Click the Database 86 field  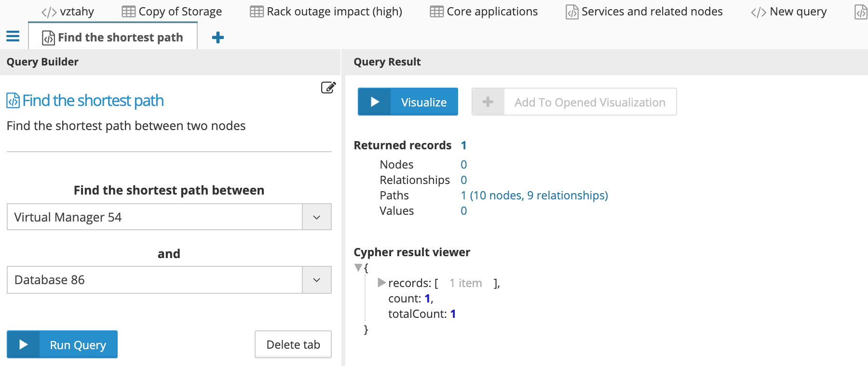pyautogui.click(x=155, y=280)
